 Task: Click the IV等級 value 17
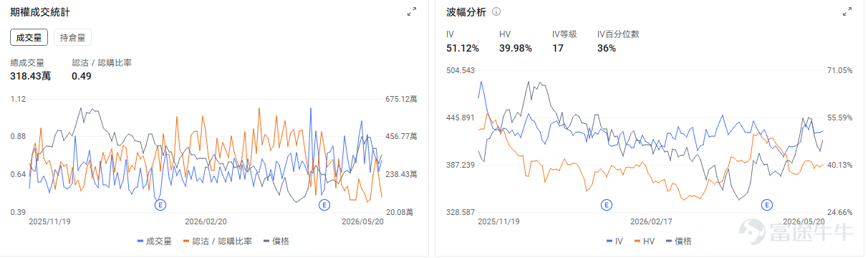pos(558,48)
